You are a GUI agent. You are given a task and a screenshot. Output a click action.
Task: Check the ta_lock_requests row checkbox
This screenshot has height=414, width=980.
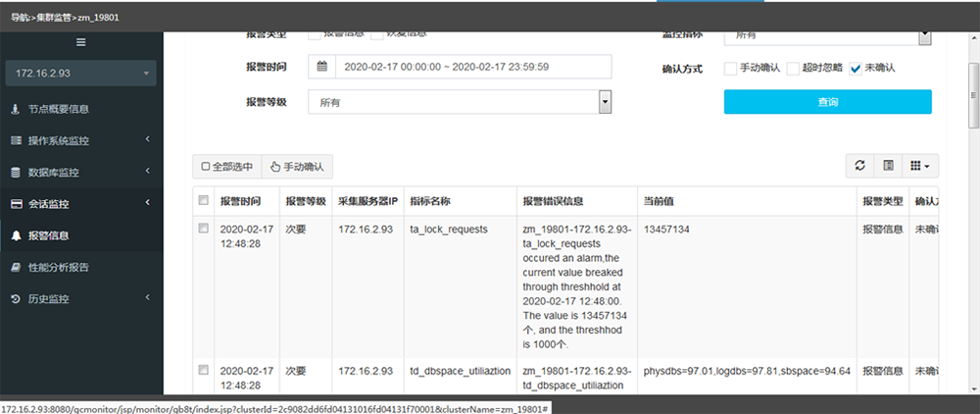pyautogui.click(x=203, y=229)
